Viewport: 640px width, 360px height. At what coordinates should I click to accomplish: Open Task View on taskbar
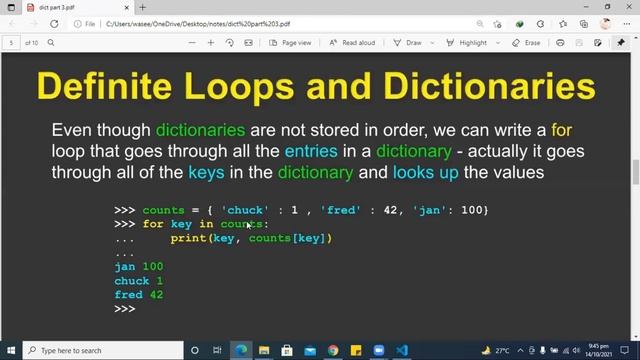(218, 350)
